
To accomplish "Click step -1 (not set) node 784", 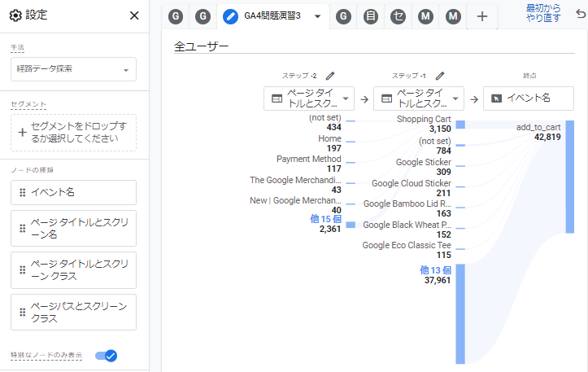I will [x=435, y=146].
